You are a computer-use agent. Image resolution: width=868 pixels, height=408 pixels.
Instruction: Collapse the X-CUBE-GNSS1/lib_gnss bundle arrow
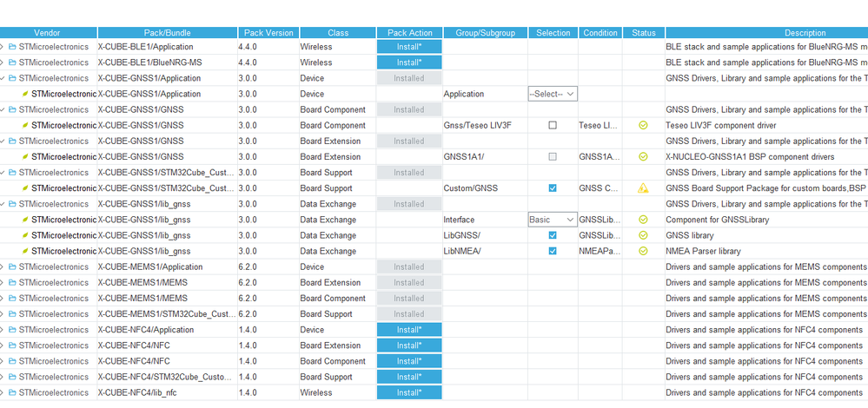(3, 204)
